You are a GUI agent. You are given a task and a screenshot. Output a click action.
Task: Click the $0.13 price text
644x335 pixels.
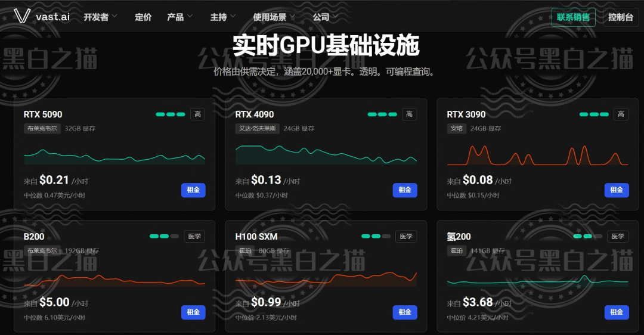click(x=266, y=180)
